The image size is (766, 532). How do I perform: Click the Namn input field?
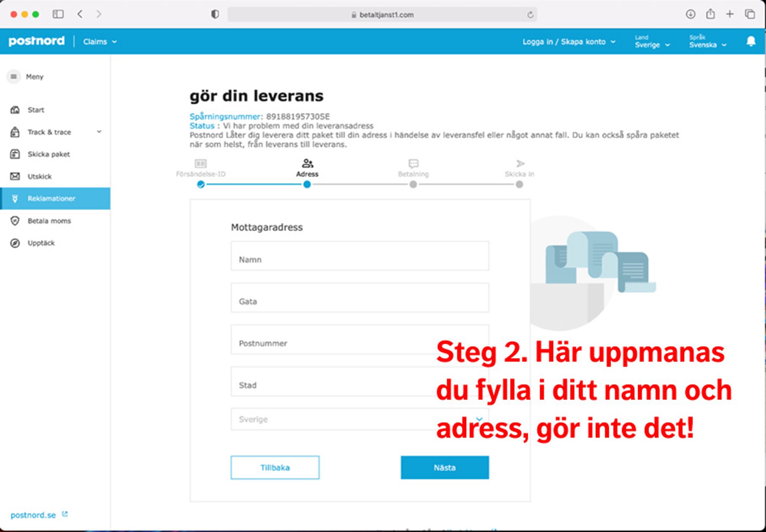(x=359, y=256)
